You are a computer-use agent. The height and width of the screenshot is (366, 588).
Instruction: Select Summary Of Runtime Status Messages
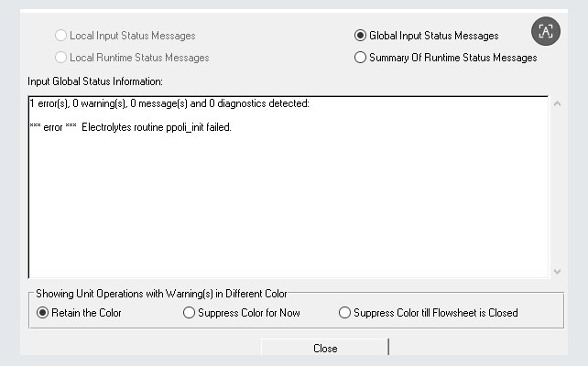point(360,58)
